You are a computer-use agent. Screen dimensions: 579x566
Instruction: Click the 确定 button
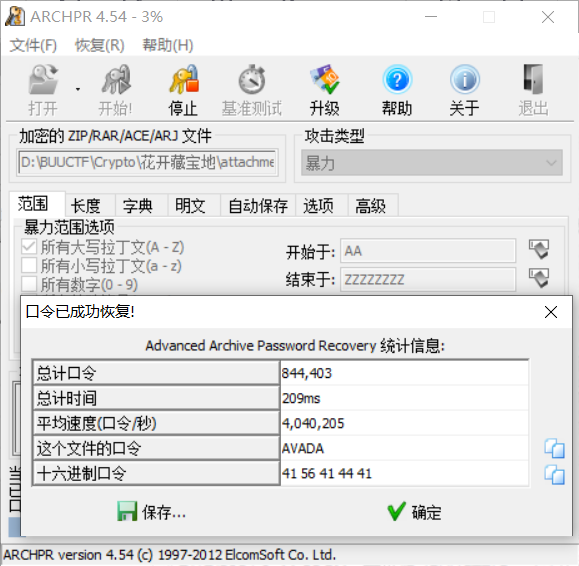point(414,512)
